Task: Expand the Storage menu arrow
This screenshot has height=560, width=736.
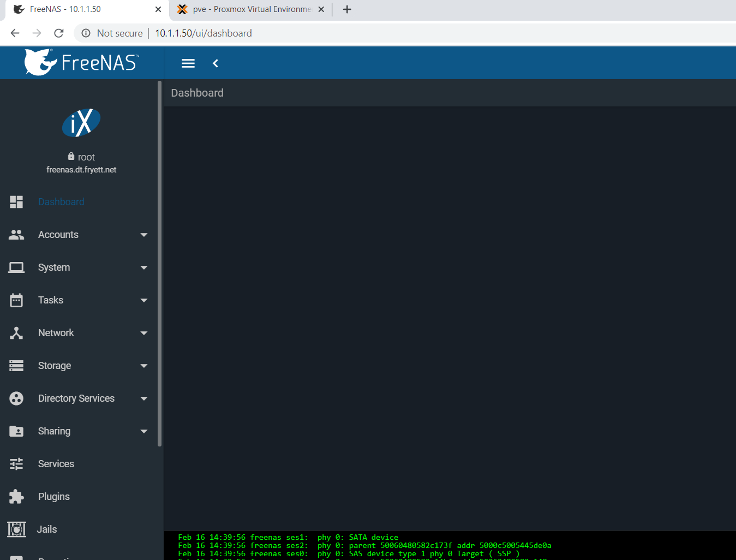Action: (x=144, y=366)
